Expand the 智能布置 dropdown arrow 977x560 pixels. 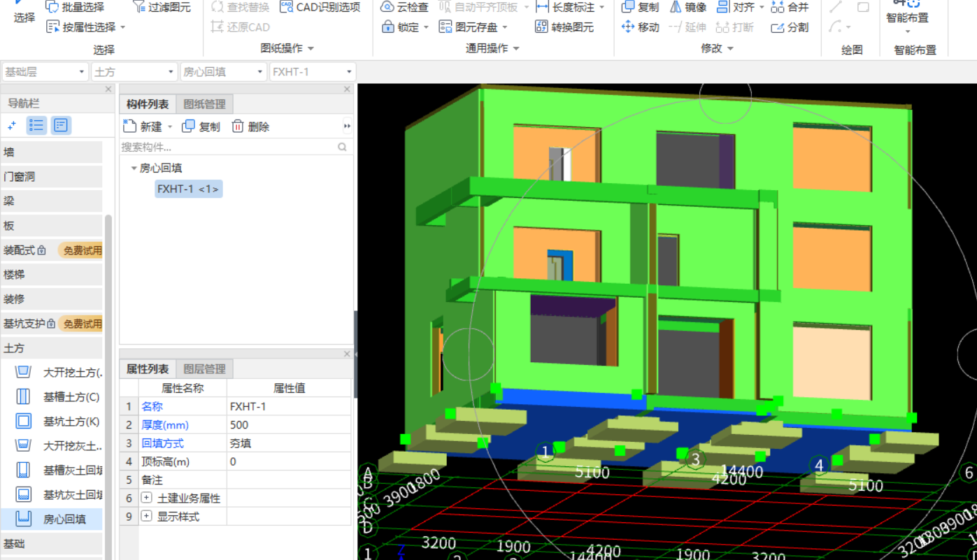[x=908, y=32]
